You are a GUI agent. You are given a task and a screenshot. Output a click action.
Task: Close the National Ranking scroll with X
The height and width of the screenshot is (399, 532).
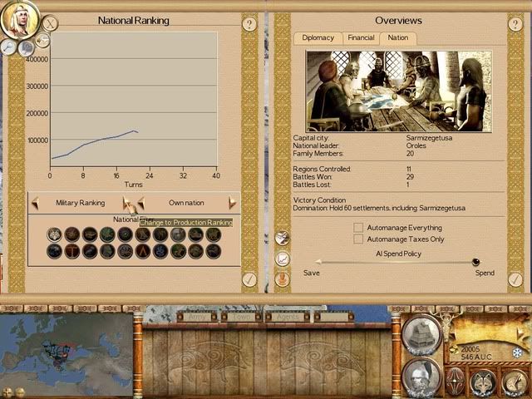click(50, 24)
